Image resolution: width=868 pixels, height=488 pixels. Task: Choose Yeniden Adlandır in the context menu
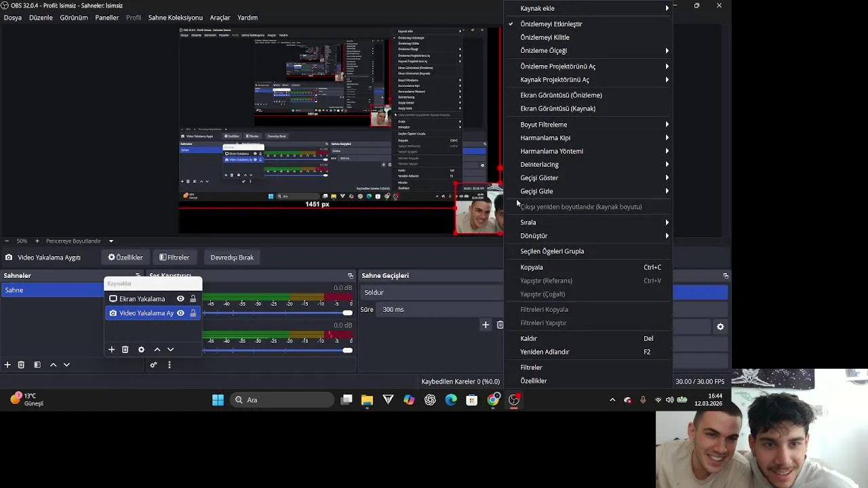[x=589, y=352]
